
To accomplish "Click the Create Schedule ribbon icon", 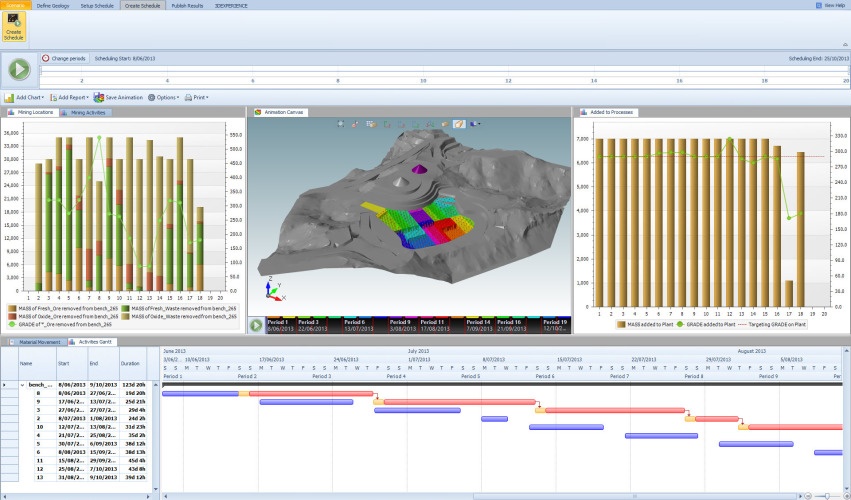I will [x=14, y=27].
